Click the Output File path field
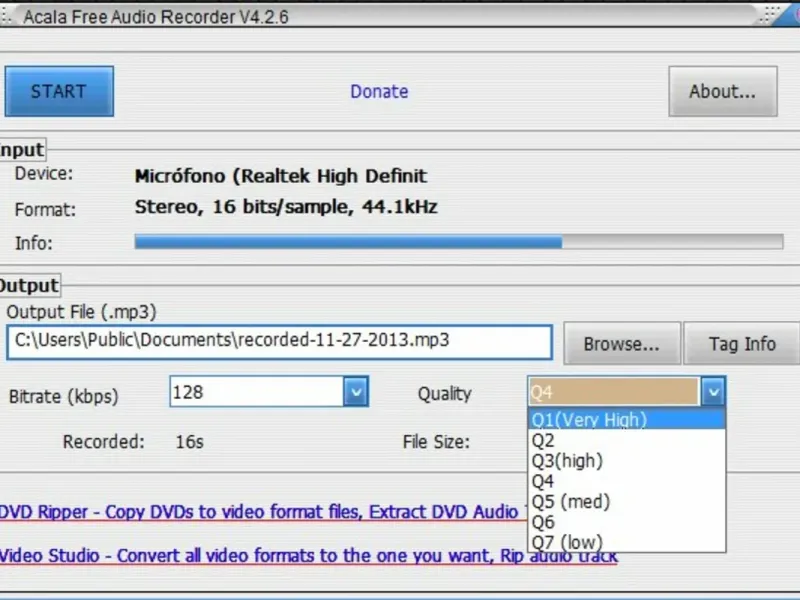Image resolution: width=800 pixels, height=600 pixels. tap(280, 342)
